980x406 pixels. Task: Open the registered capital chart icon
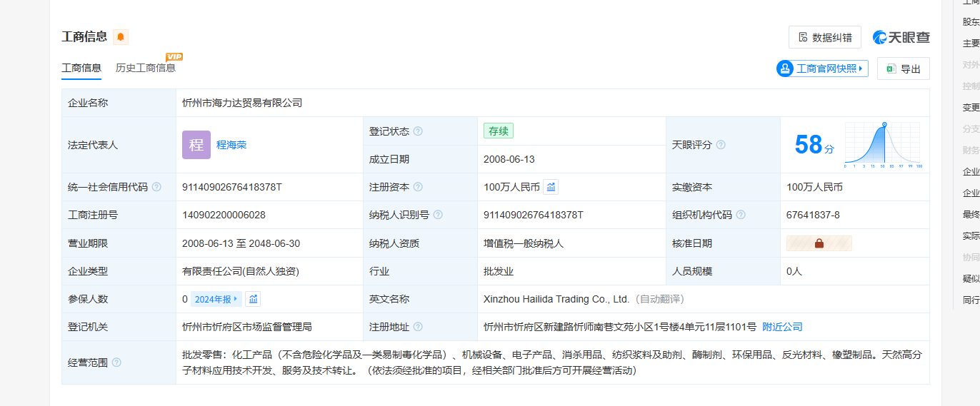click(551, 187)
